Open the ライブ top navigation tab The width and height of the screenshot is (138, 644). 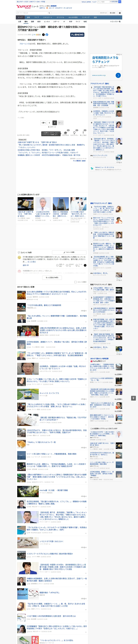pos(37,17)
